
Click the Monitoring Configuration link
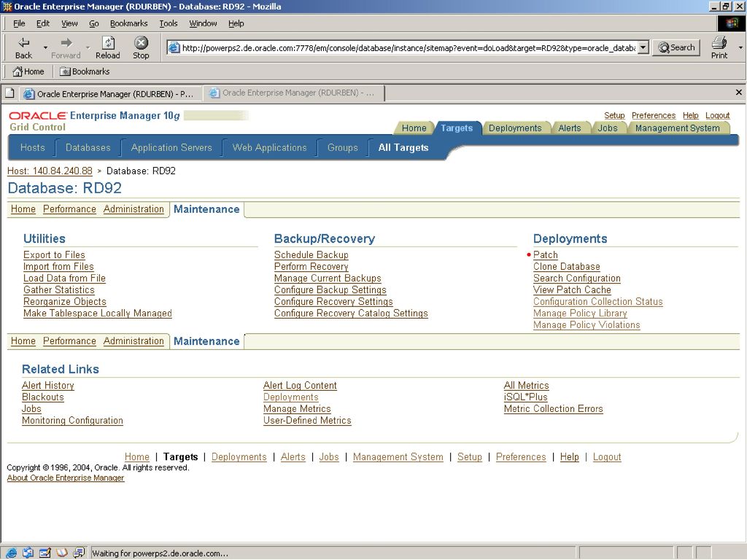tap(72, 421)
